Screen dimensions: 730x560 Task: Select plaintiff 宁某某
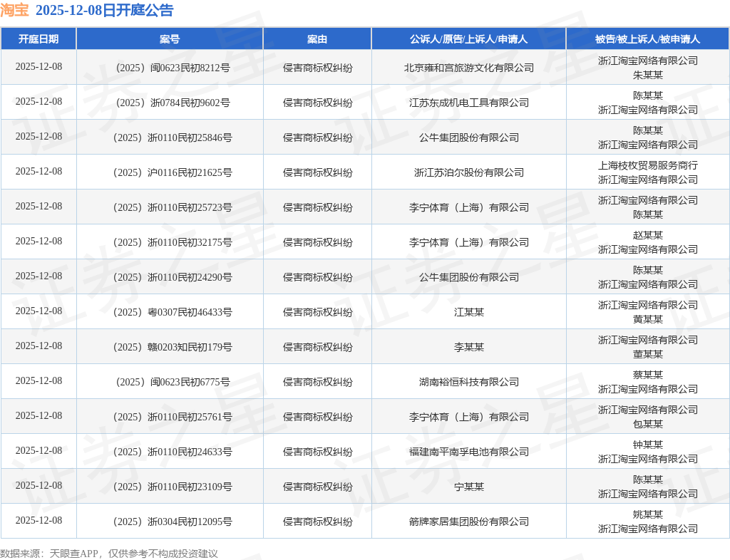pyautogui.click(x=469, y=487)
